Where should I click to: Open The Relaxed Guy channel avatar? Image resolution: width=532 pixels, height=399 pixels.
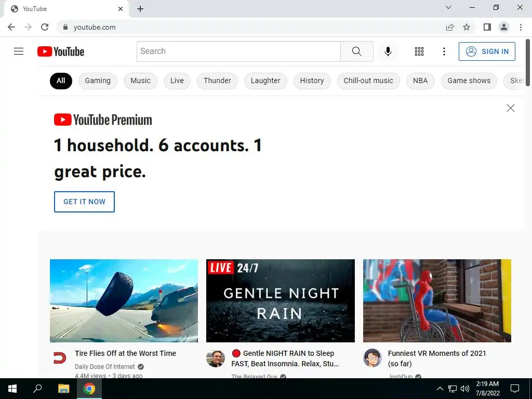(216, 358)
